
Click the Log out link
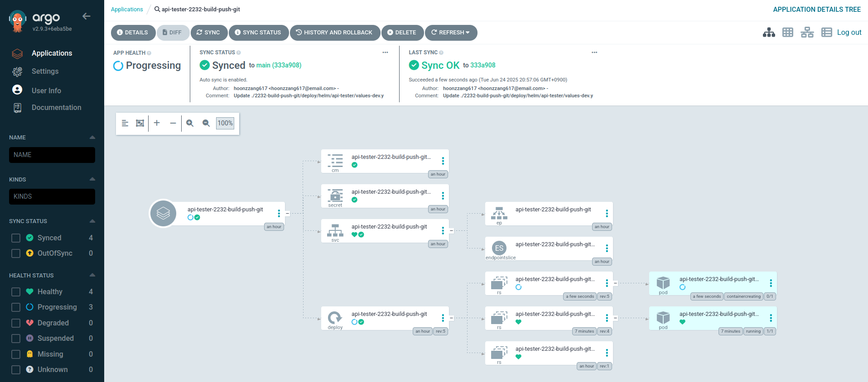pyautogui.click(x=849, y=33)
